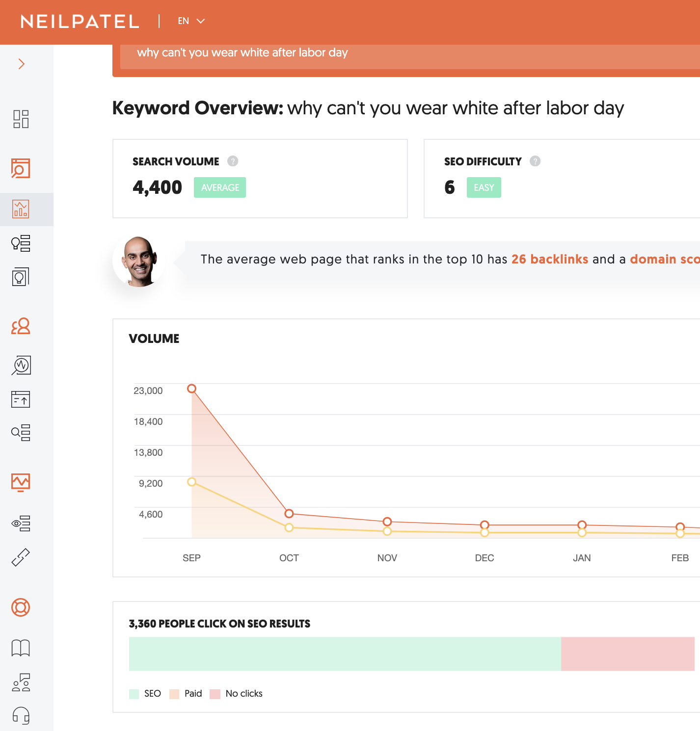700x731 pixels.
Task: Click the green SEO segment of clicks bar
Action: (345, 654)
